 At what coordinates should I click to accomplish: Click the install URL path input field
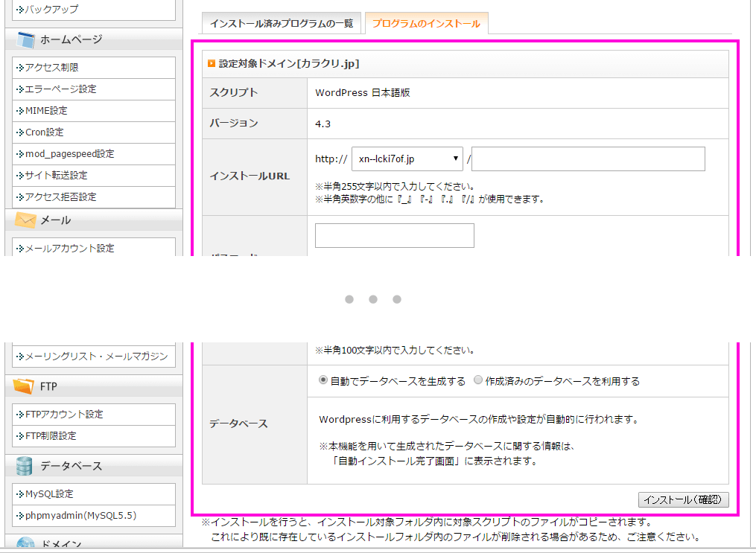(588, 159)
